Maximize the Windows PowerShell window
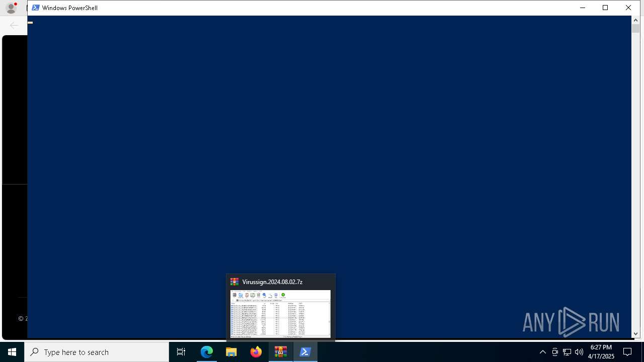This screenshot has width=644, height=362. 605,8
